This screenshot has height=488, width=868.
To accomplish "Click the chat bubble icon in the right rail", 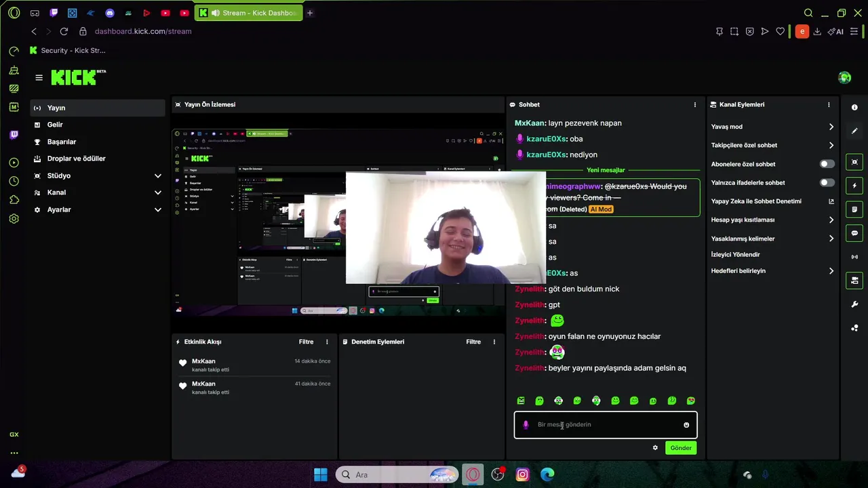I will click(x=854, y=233).
